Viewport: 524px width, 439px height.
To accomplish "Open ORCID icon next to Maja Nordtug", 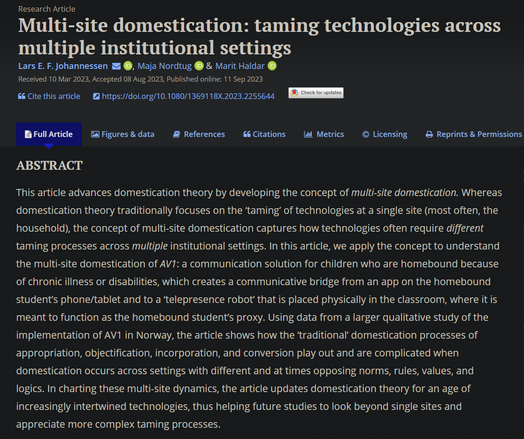I will tap(199, 66).
